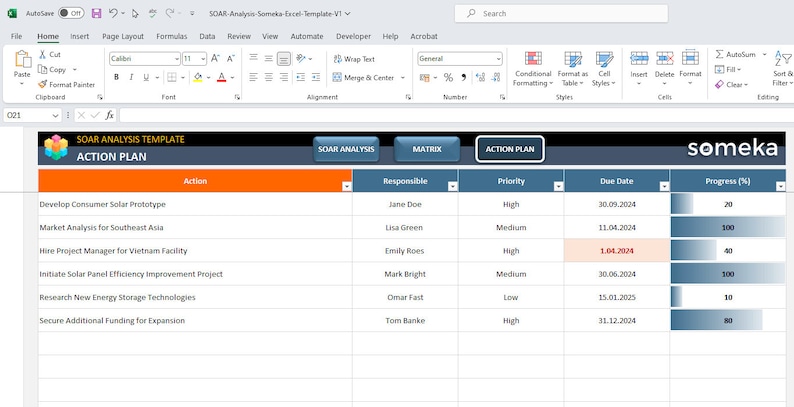Screen dimensions: 794x407
Task: Click the Clear button in Editing group
Action: coord(731,85)
